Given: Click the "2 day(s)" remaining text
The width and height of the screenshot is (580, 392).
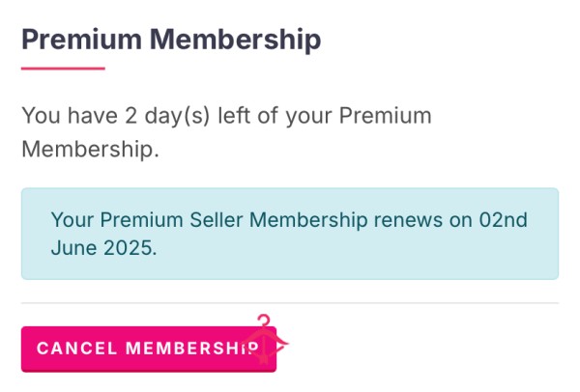Looking at the screenshot, I should [167, 116].
